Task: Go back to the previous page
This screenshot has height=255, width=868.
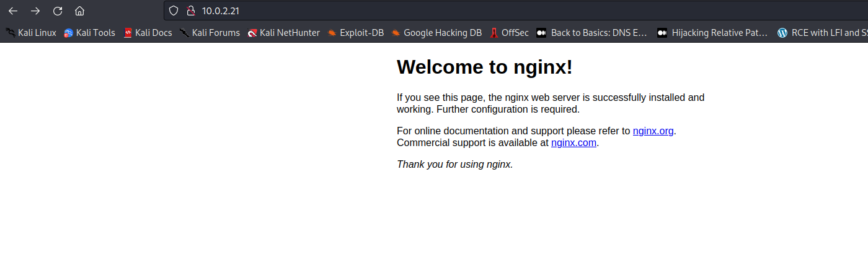Action: click(x=13, y=11)
